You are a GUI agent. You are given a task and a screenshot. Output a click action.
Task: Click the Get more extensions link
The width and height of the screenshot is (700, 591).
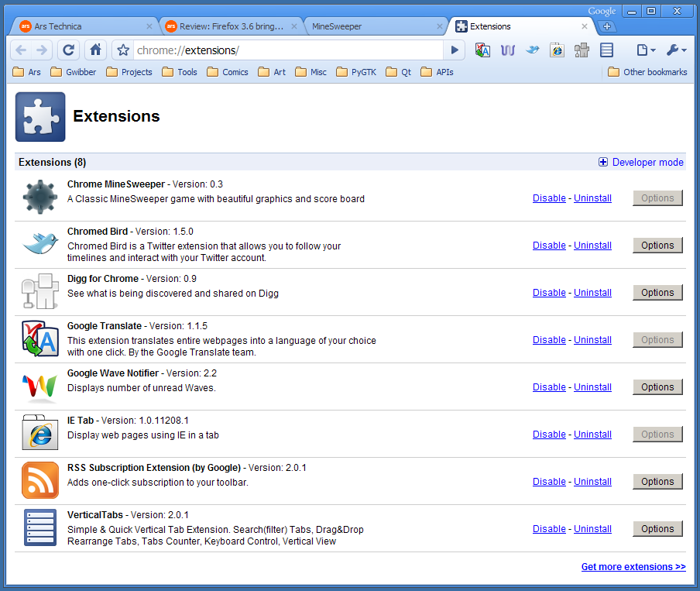click(633, 567)
